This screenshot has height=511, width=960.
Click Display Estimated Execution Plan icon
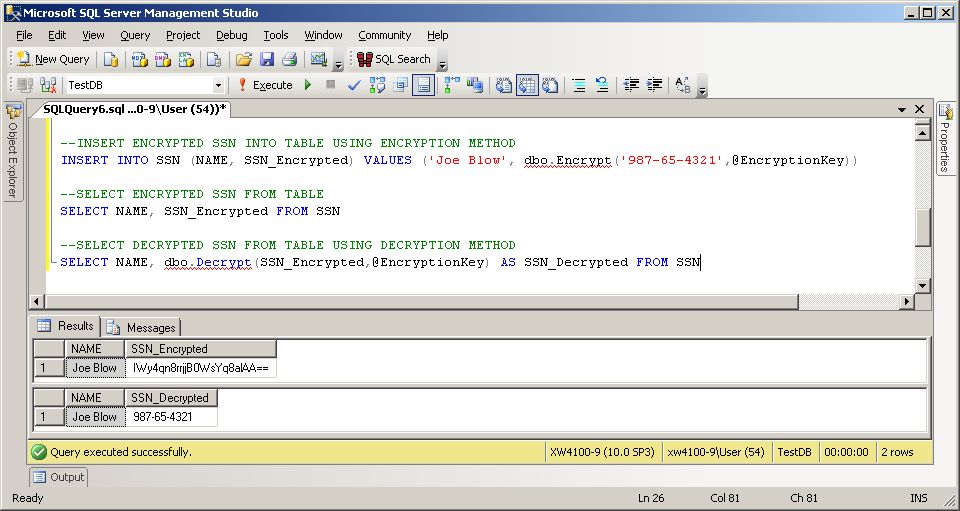tap(377, 85)
